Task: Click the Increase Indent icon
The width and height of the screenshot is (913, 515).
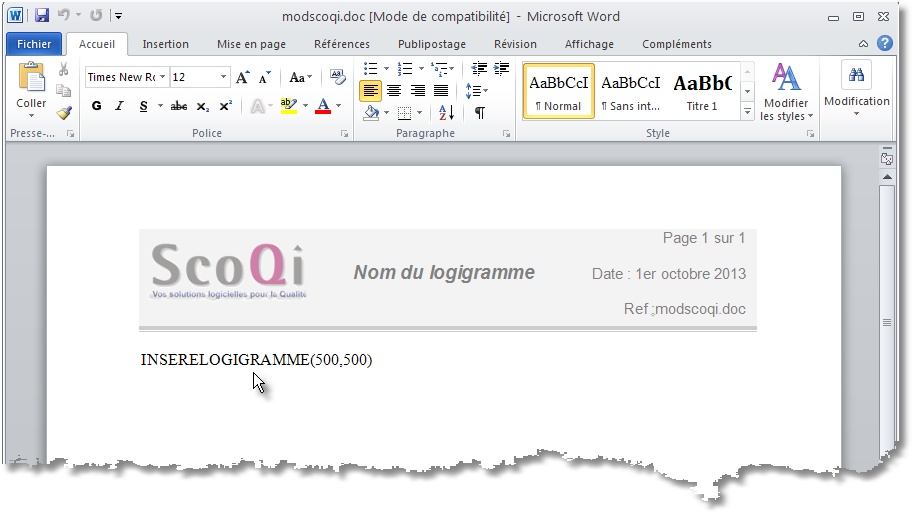Action: point(501,69)
